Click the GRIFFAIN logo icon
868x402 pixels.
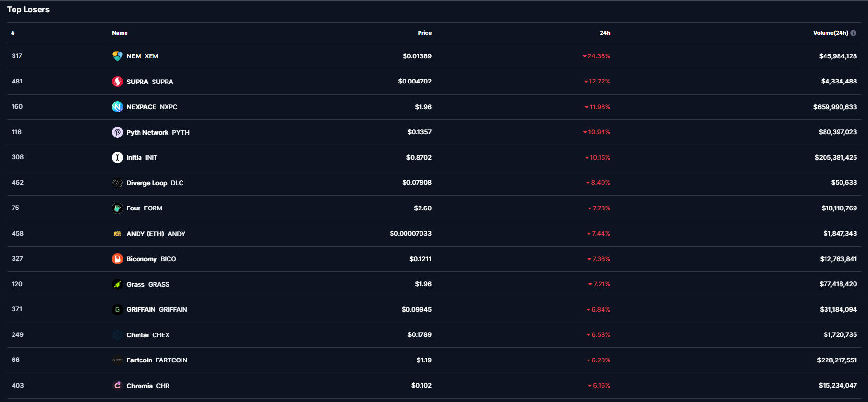point(117,309)
